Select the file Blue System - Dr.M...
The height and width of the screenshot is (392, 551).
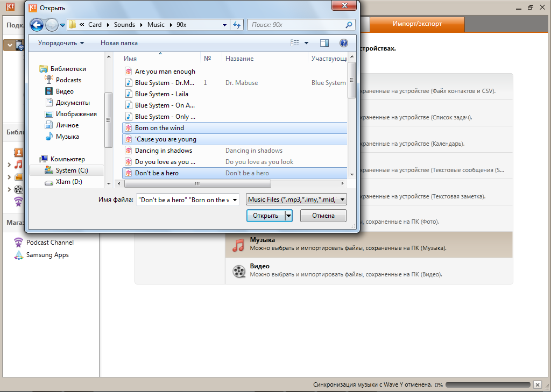[x=235, y=83]
